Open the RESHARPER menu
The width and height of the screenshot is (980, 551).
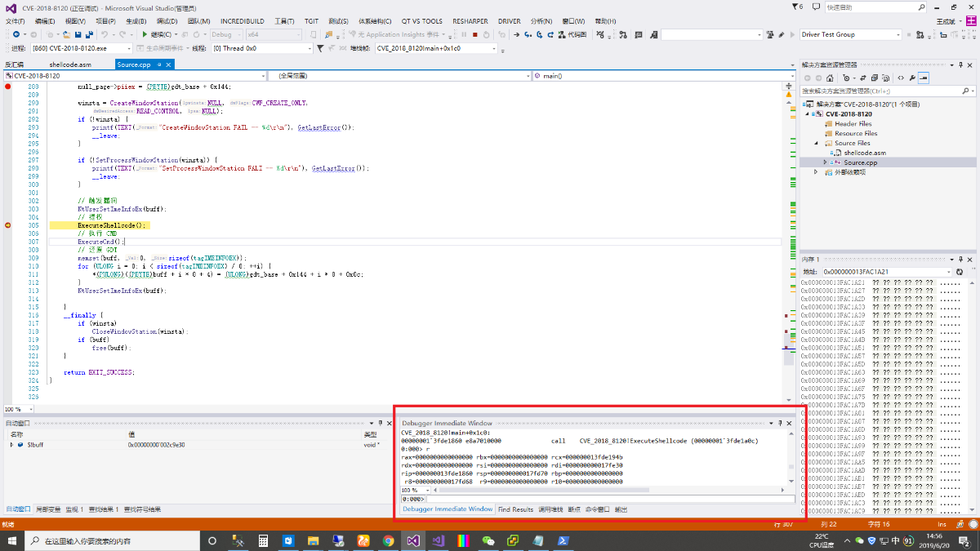point(470,21)
